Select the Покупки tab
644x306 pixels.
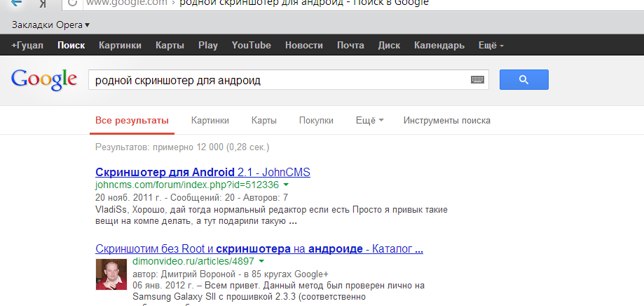tap(316, 120)
